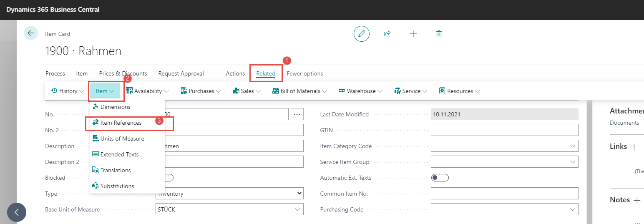The image size is (644, 224).
Task: Open the Request Approval menu
Action: pyautogui.click(x=181, y=73)
